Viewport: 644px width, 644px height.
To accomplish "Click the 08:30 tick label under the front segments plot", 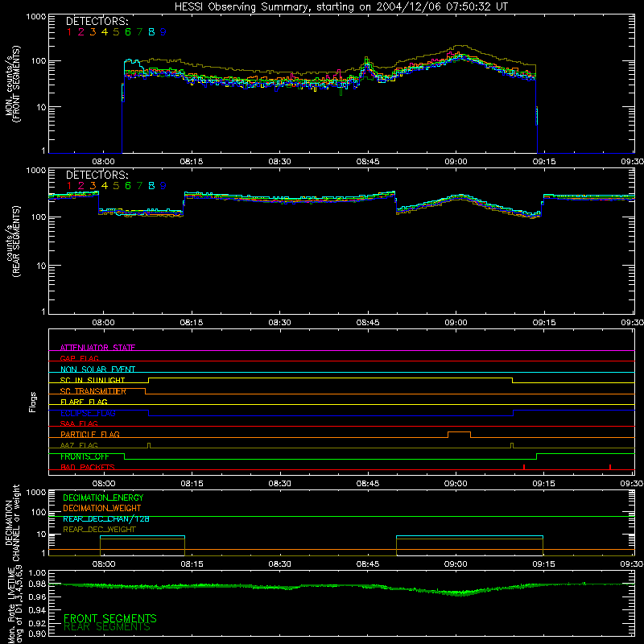I will point(279,162).
